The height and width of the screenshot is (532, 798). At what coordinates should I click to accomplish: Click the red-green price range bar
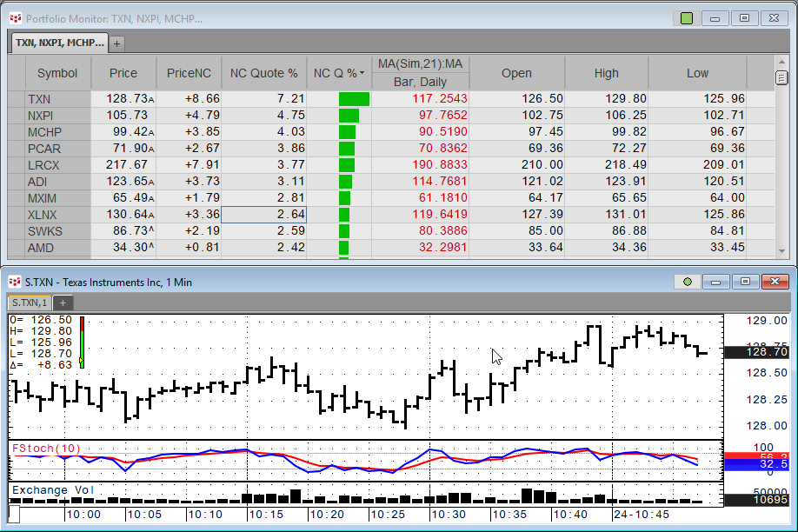pos(82,342)
